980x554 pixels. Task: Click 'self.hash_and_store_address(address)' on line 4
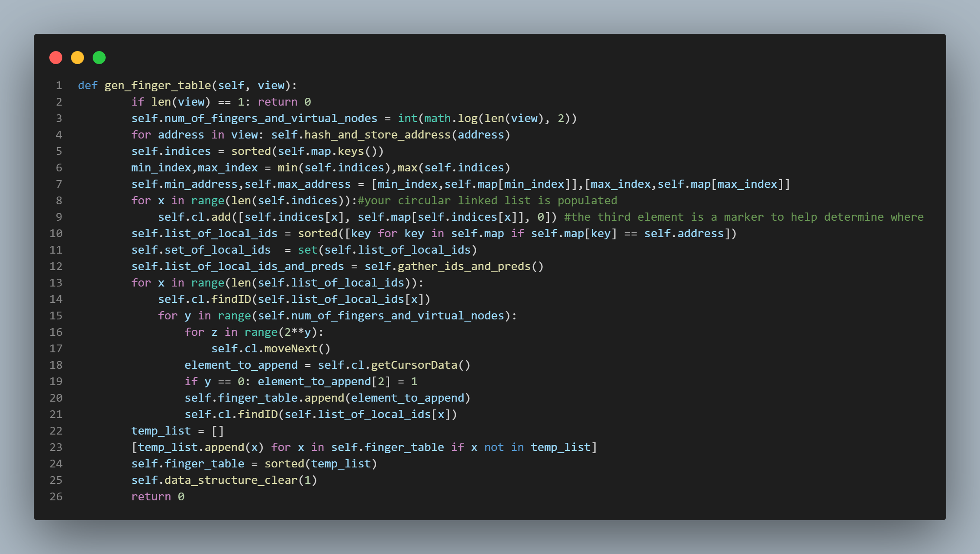pos(391,135)
